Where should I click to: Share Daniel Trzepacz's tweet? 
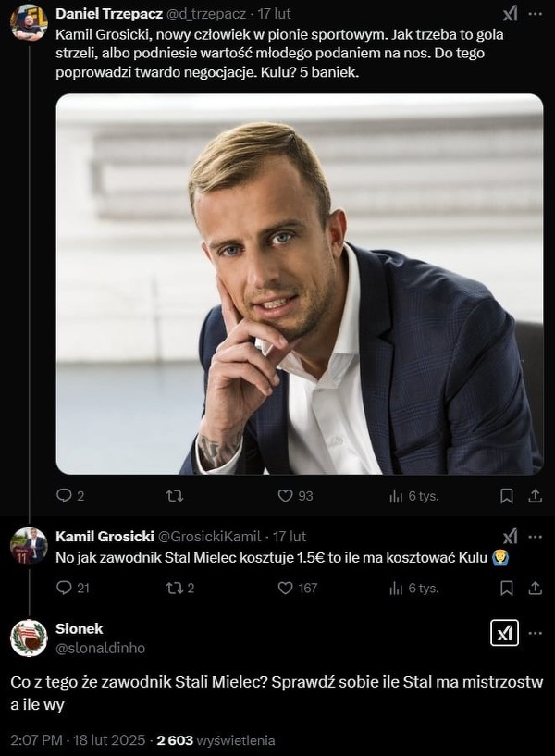click(x=535, y=496)
